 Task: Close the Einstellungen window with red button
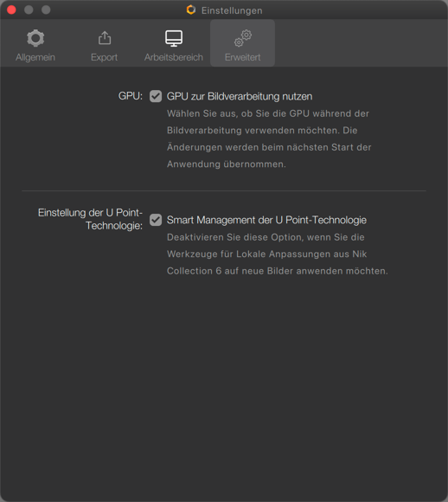click(x=11, y=10)
